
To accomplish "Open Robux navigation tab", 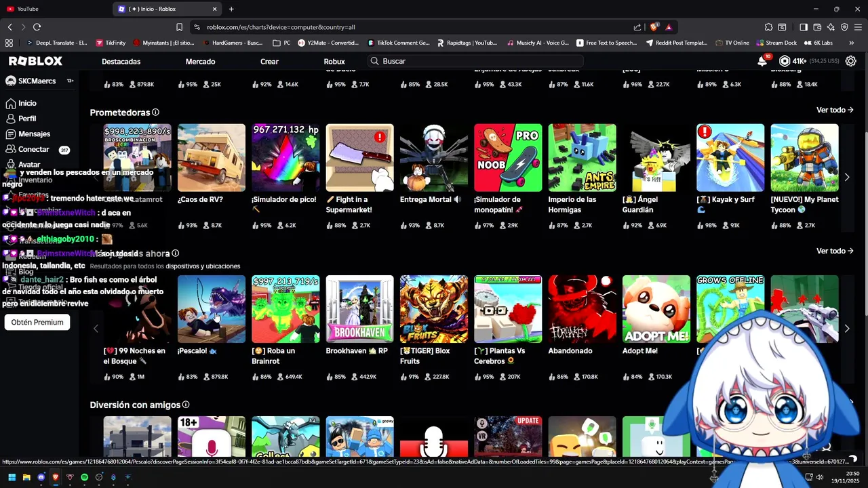I will 334,61.
